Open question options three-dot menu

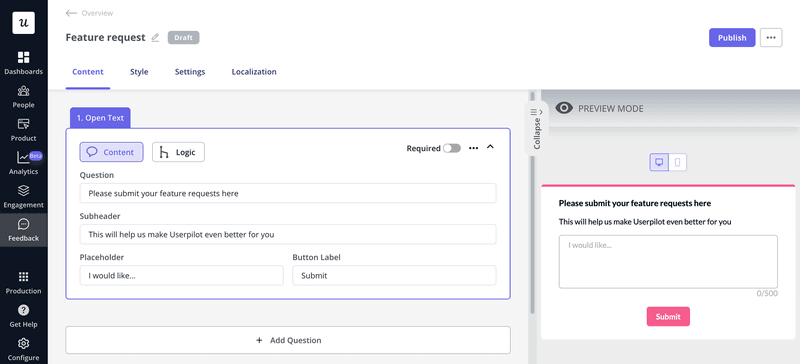(473, 148)
